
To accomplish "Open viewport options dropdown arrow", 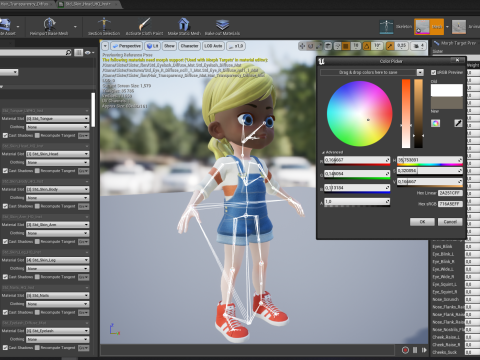I will click(105, 46).
